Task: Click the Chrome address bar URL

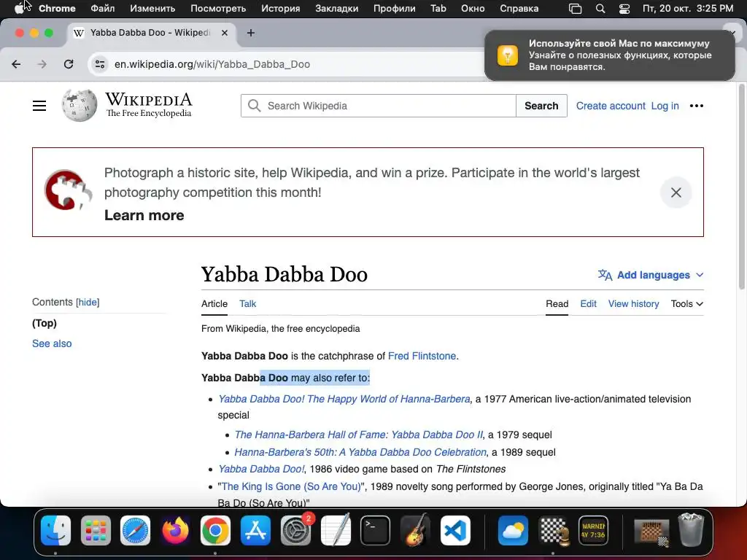Action: 212,64
